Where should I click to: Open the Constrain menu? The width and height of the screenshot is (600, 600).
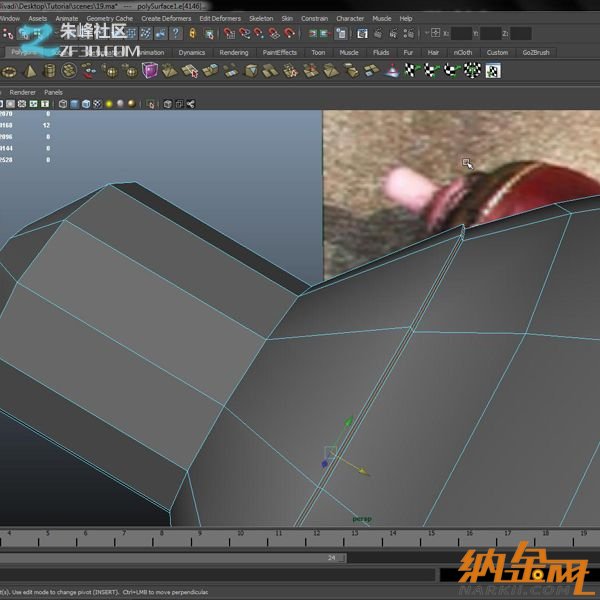(x=315, y=18)
